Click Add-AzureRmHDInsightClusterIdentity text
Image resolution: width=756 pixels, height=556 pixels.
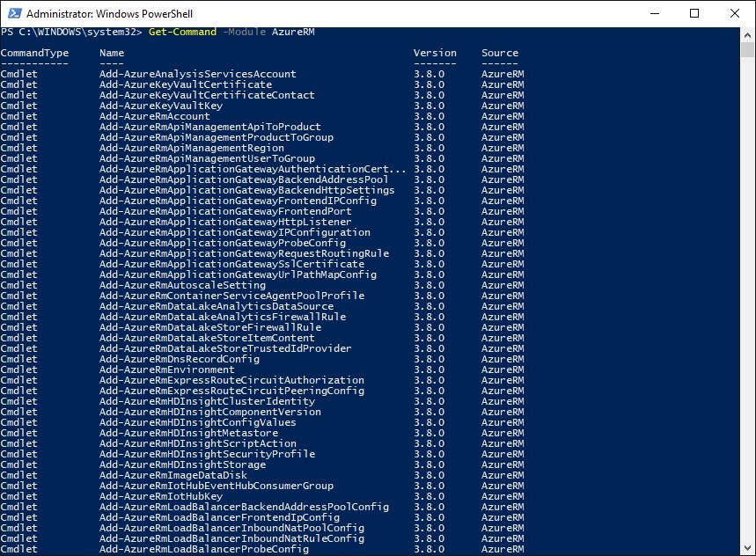click(x=208, y=403)
